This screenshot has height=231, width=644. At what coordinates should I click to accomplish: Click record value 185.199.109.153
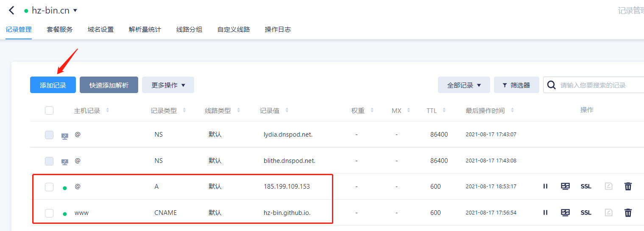pyautogui.click(x=287, y=187)
